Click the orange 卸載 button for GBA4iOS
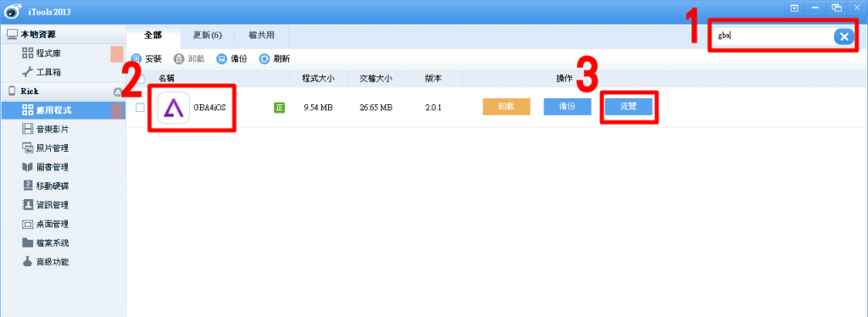This screenshot has width=868, height=317. (x=507, y=107)
